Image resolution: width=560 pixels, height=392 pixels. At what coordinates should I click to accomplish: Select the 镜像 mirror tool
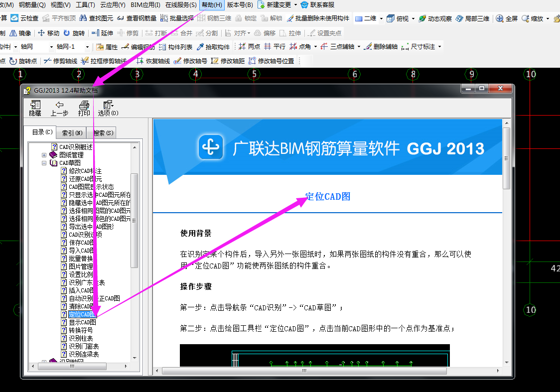tap(20, 33)
